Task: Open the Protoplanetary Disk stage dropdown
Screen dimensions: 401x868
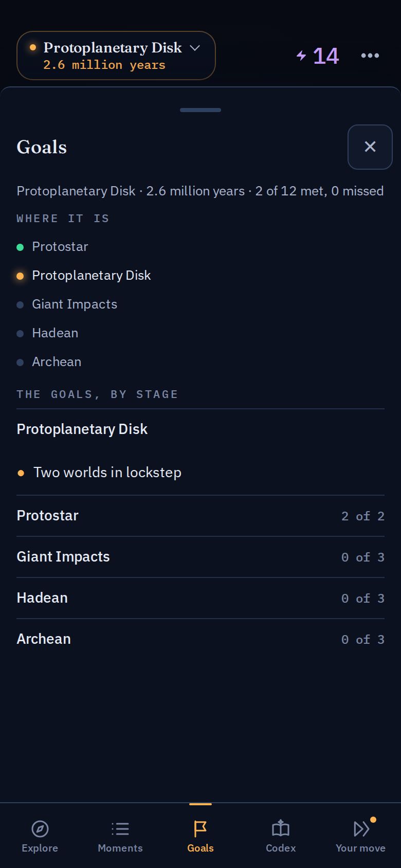Action: [x=116, y=56]
